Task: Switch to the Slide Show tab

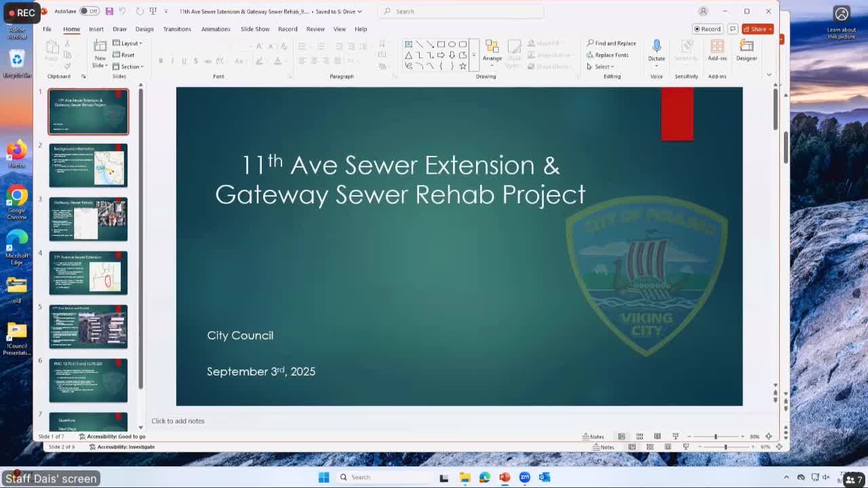Action: [255, 29]
